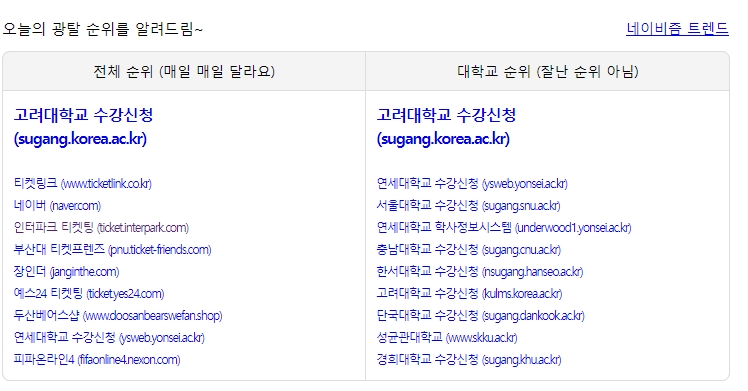Screen dimensions: 748x391
Task: Open 예스24 티켓팅 link
Action: [89, 293]
